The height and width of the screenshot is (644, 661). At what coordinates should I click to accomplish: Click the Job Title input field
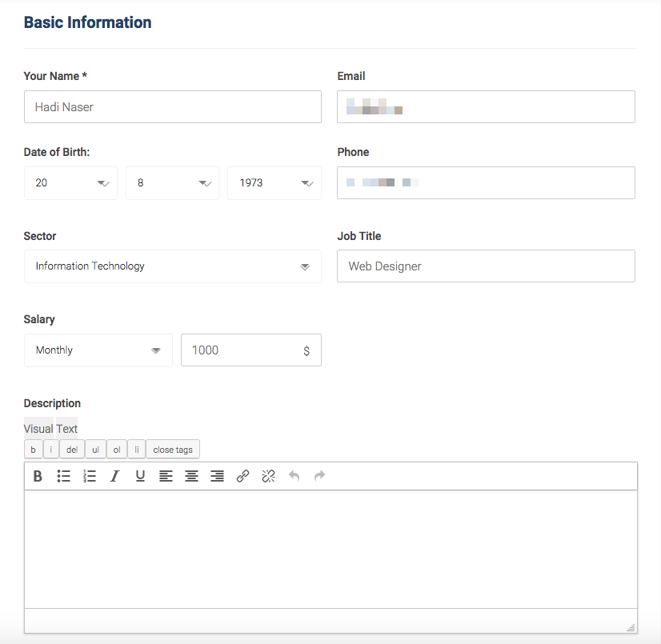(486, 266)
